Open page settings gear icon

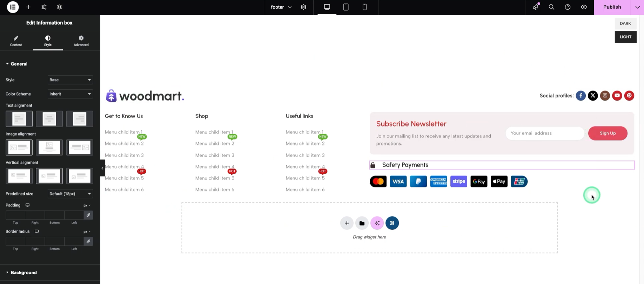pyautogui.click(x=303, y=7)
